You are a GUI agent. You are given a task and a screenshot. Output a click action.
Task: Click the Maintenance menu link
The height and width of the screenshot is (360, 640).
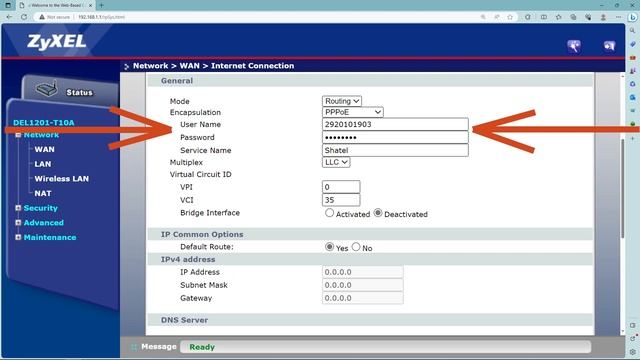[x=50, y=238]
